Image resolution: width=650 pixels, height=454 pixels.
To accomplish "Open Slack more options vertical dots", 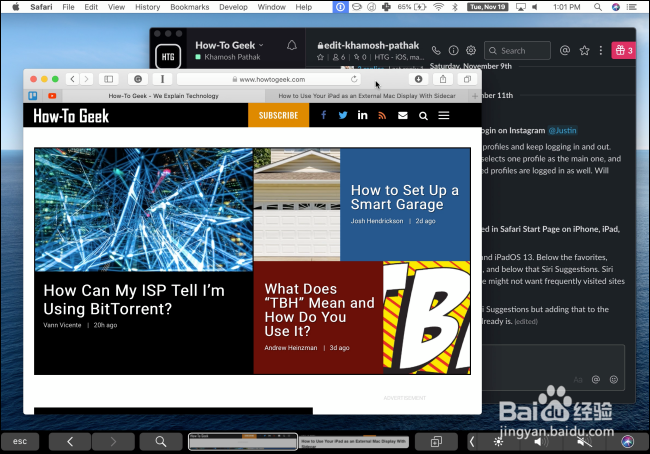I will pos(601,51).
